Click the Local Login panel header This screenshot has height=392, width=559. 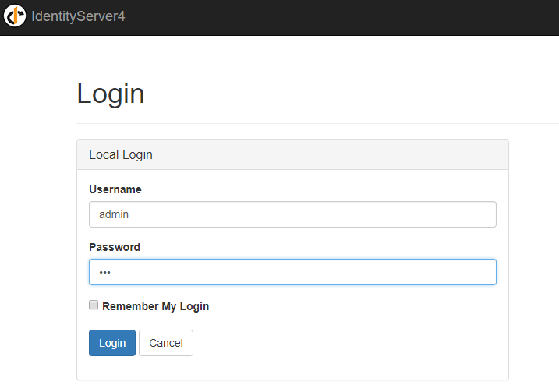click(x=121, y=154)
